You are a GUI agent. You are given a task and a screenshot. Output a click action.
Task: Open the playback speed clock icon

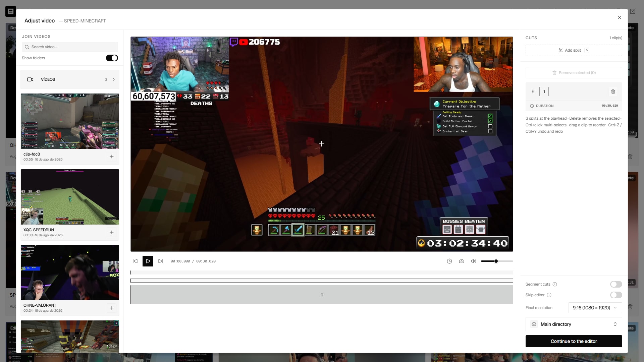(x=449, y=261)
